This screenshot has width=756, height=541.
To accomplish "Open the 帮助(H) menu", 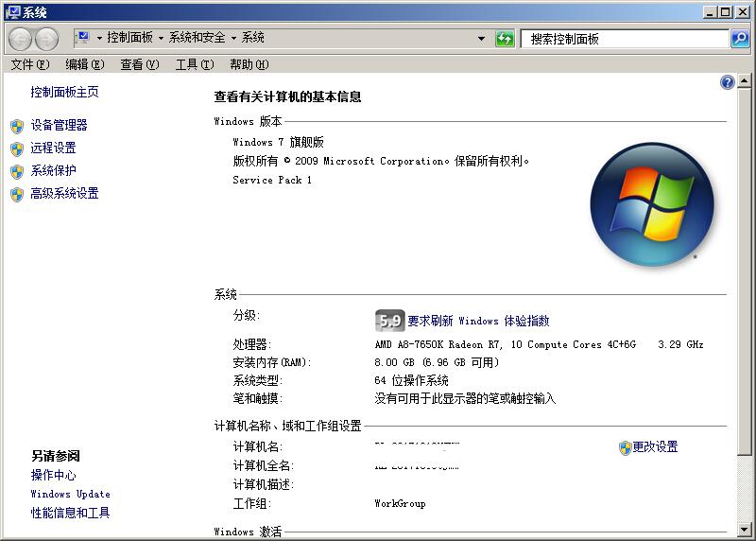I will [x=249, y=64].
